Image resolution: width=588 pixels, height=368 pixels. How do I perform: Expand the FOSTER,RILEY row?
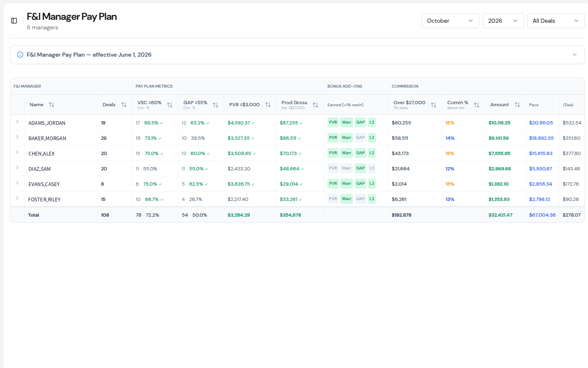[17, 198]
